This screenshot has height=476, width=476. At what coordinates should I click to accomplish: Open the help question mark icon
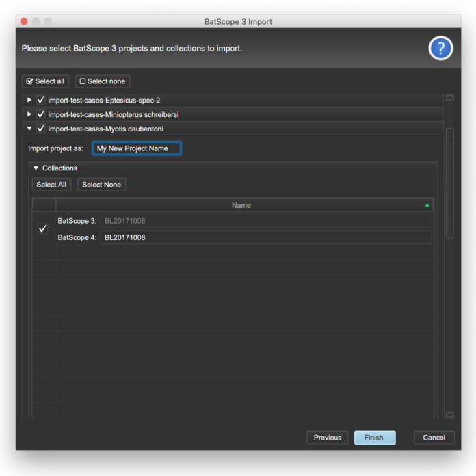pos(440,49)
